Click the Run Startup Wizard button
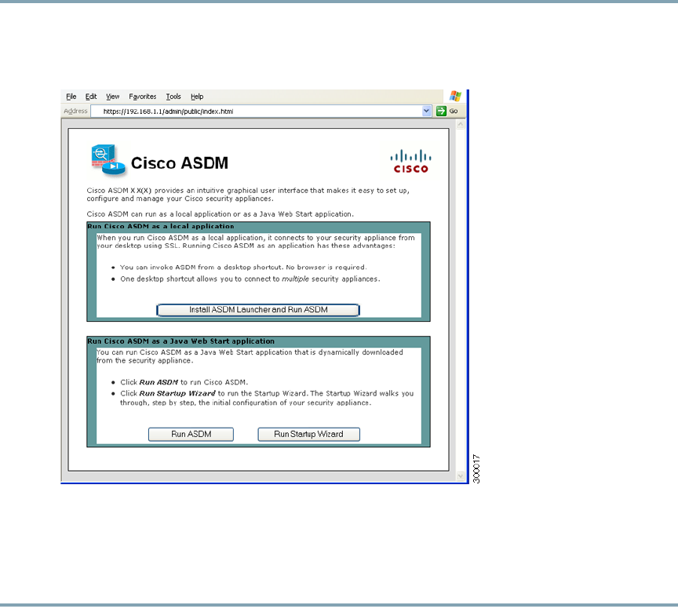Viewport: 678px width, 616px height. click(x=308, y=434)
